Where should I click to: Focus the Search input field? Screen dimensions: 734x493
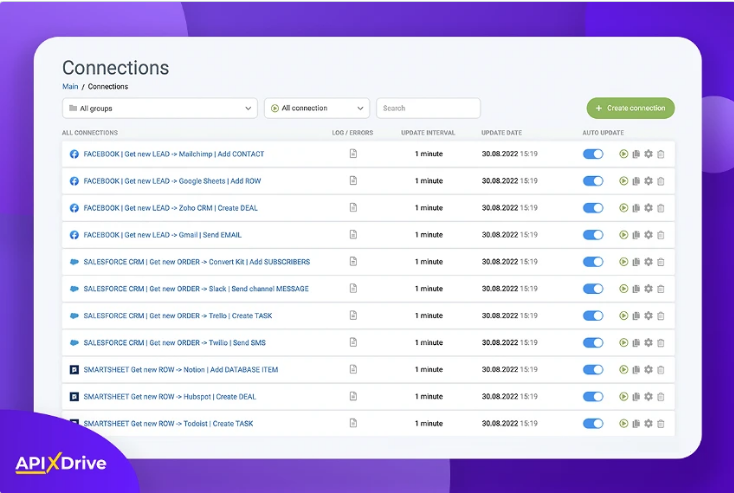(428, 108)
